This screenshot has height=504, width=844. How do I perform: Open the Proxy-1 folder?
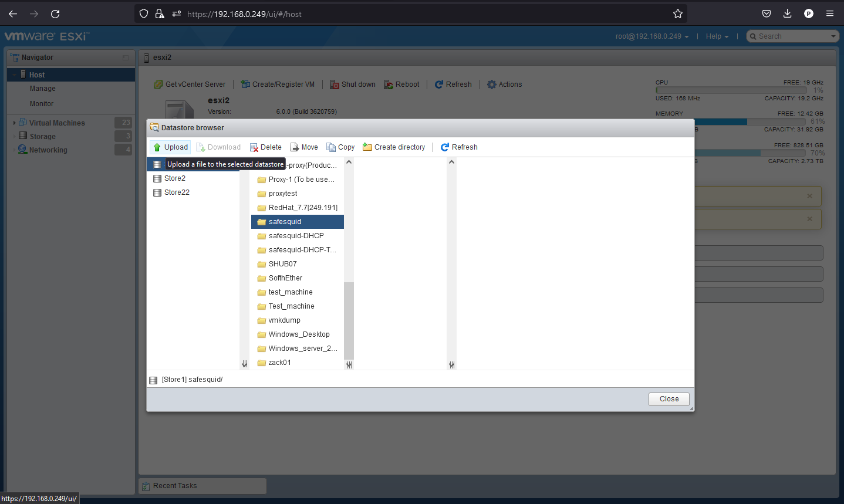coord(298,180)
